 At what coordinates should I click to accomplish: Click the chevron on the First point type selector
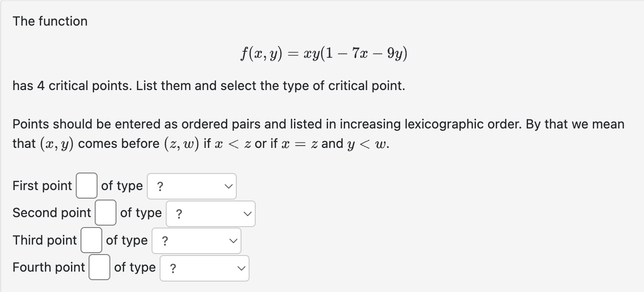[x=228, y=186]
